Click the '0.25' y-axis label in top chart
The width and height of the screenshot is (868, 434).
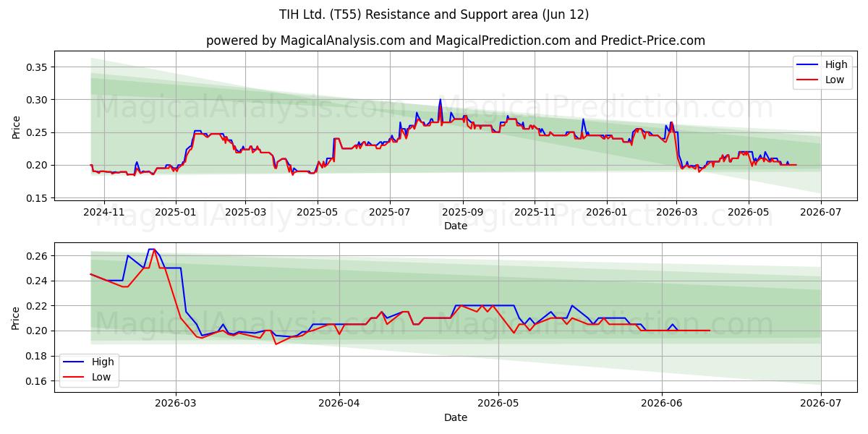pyautogui.click(x=38, y=132)
